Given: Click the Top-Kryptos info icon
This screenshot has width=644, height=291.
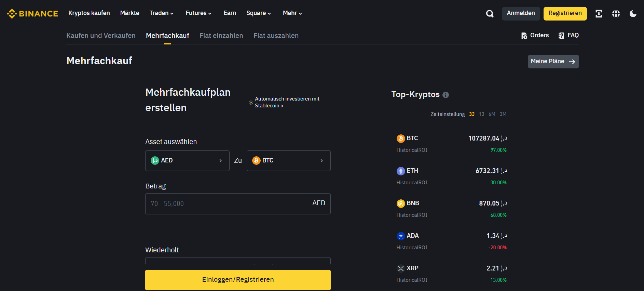Looking at the screenshot, I should 446,95.
